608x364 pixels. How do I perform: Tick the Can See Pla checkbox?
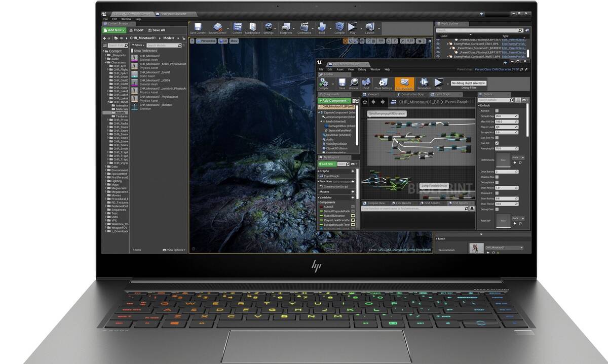497,138
